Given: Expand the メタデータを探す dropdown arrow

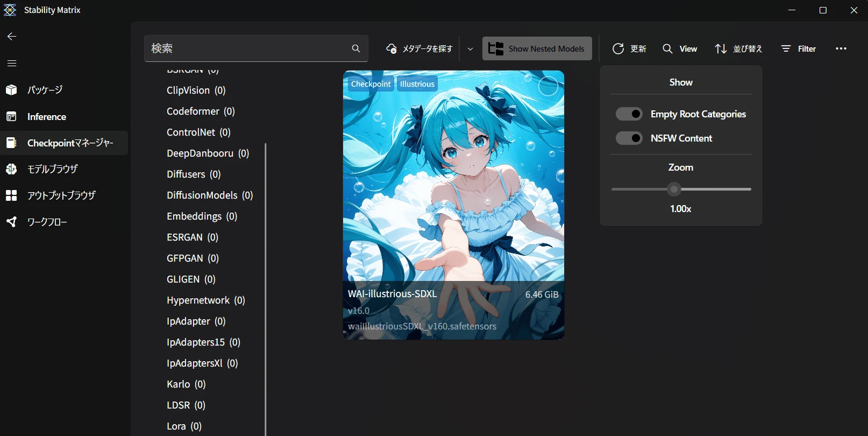Looking at the screenshot, I should click(470, 49).
